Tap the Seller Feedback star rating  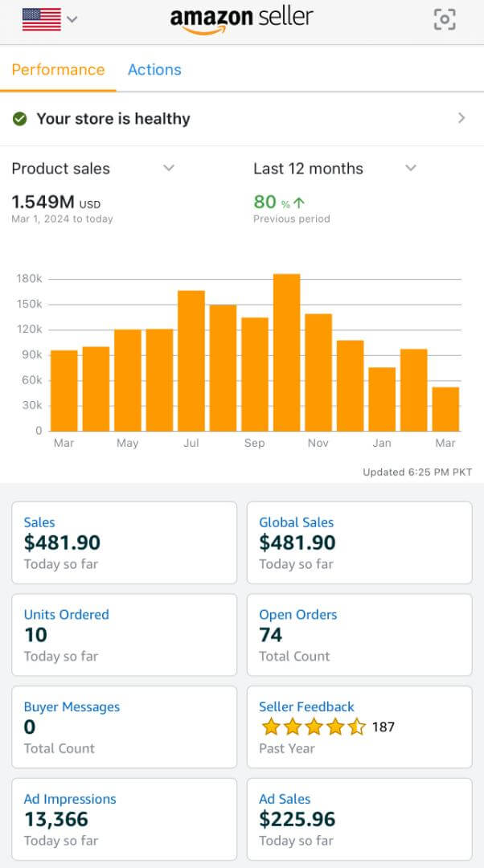(x=314, y=727)
